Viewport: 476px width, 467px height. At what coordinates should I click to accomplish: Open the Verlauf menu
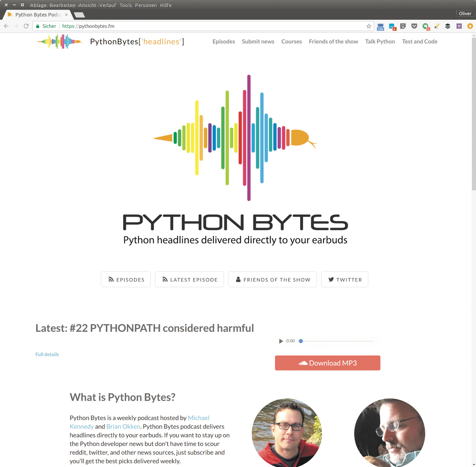[x=108, y=5]
